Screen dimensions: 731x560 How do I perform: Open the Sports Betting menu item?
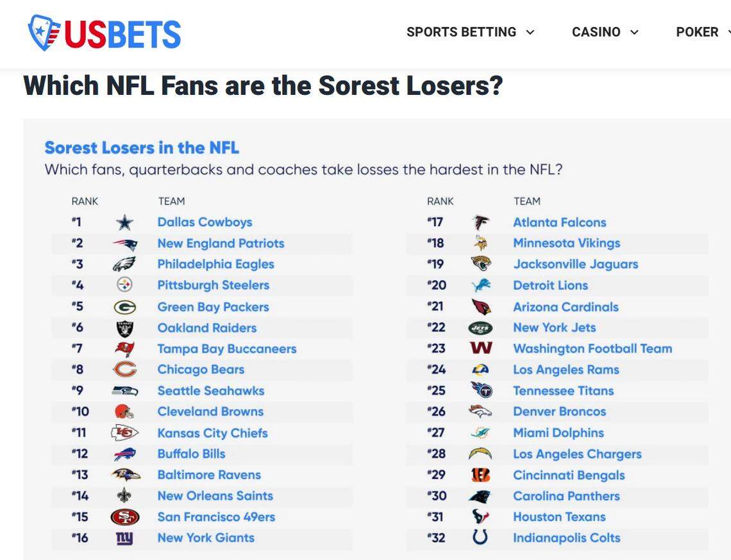(x=461, y=31)
